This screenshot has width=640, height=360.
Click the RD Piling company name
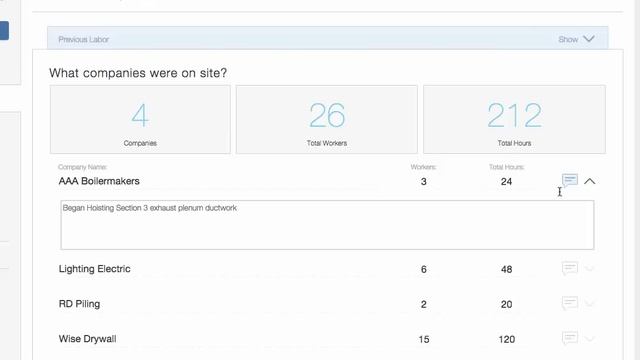[80, 304]
